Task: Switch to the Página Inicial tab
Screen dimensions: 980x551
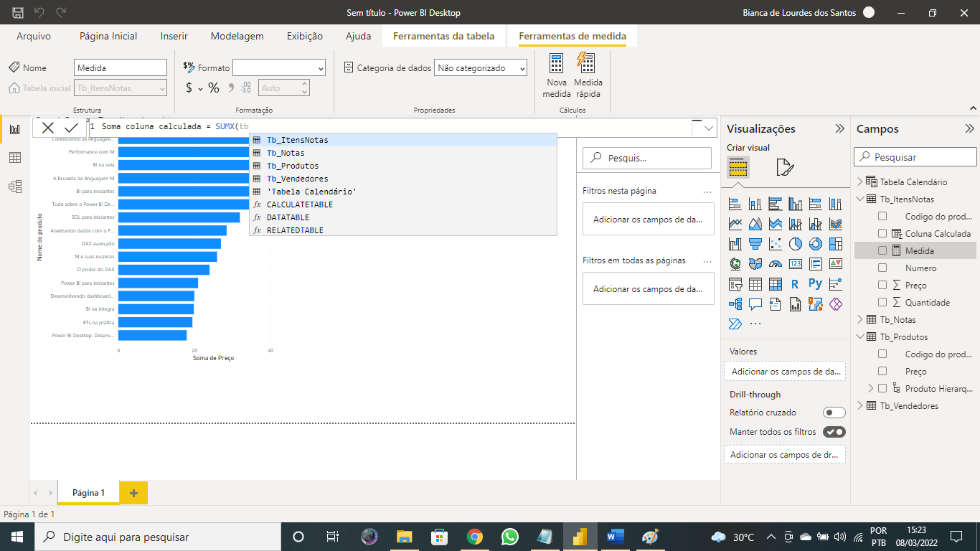Action: coord(108,36)
